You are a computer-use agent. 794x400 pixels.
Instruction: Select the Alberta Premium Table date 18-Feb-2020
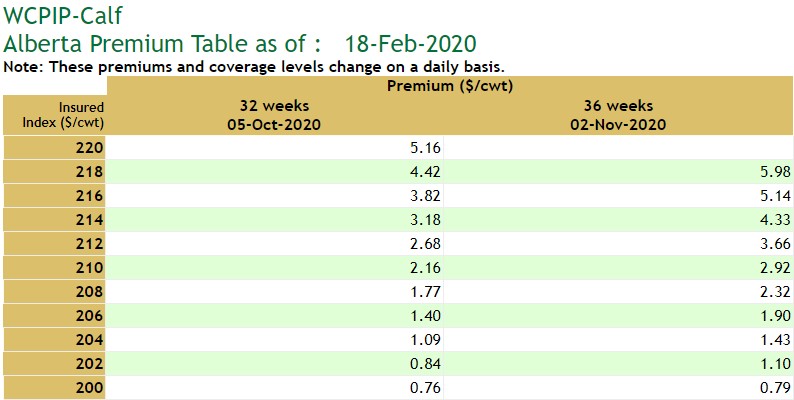[410, 44]
